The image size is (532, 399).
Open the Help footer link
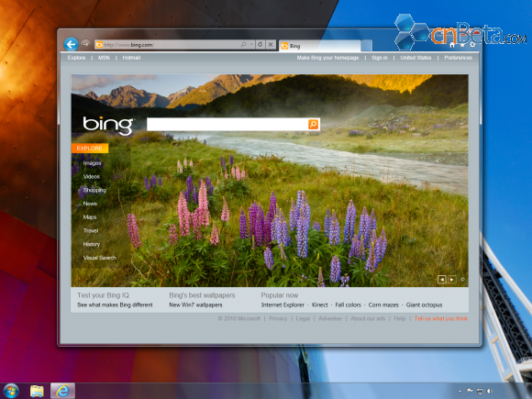click(400, 318)
